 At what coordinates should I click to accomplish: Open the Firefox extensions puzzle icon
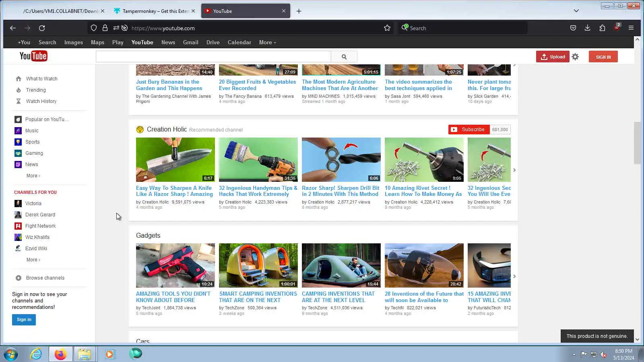(602, 28)
